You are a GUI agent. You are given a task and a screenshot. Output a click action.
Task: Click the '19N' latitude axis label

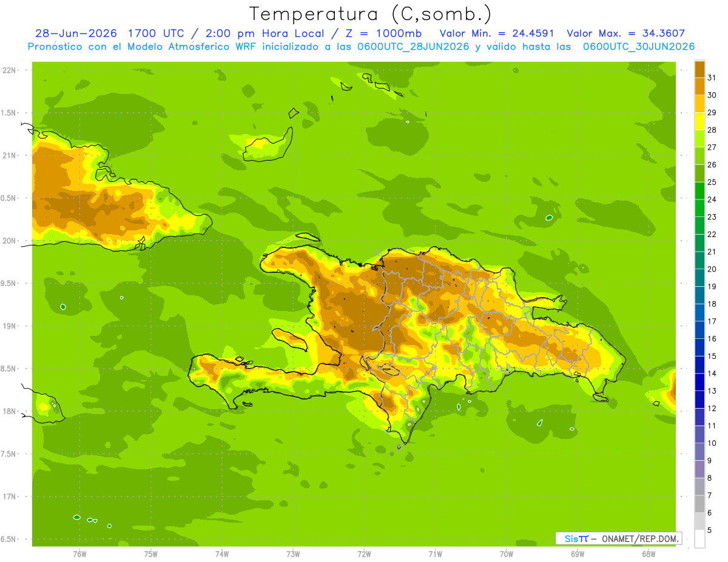tap(10, 326)
